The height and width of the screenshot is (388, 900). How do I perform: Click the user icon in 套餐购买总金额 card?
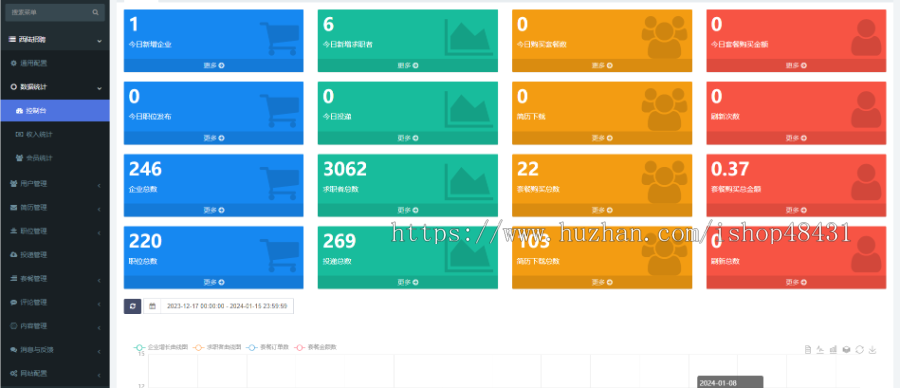[x=866, y=182]
